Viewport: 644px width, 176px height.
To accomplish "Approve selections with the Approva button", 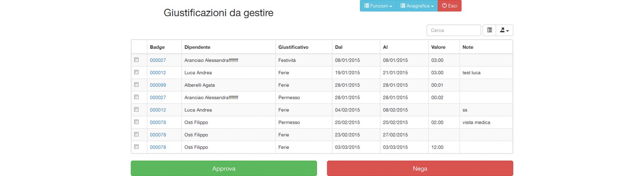I will [224, 168].
